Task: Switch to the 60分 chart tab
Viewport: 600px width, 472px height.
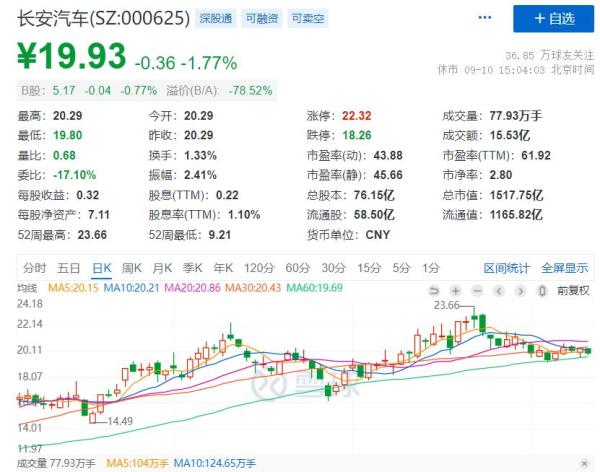Action: [297, 268]
